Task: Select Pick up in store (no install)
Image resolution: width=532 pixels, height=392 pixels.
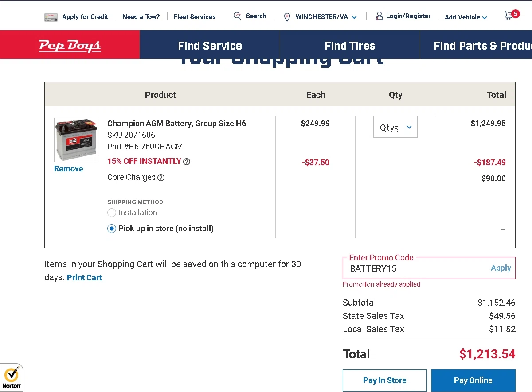Action: 112,229
